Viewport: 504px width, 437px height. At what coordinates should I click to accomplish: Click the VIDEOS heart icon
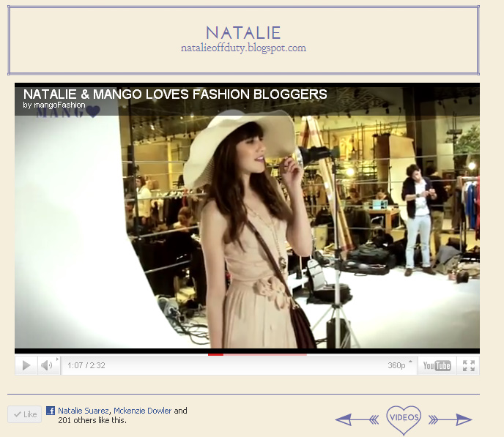(x=404, y=419)
